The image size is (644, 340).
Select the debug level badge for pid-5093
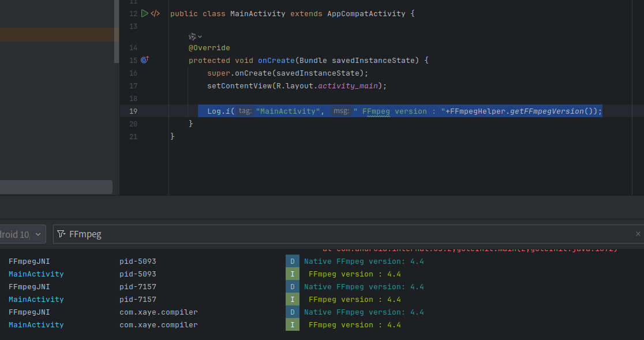tap(293, 261)
